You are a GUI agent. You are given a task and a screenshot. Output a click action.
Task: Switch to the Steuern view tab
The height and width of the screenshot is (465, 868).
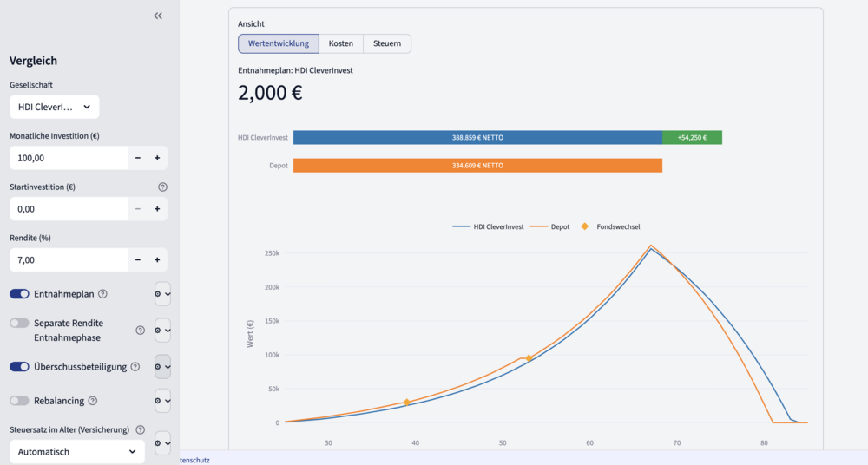click(387, 43)
